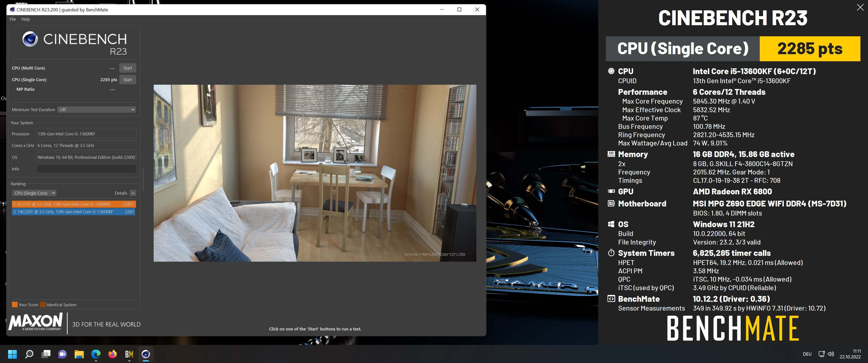Viewport: 868px width, 363px height.
Task: Click the 2285 pts yellow score box
Action: 810,49
